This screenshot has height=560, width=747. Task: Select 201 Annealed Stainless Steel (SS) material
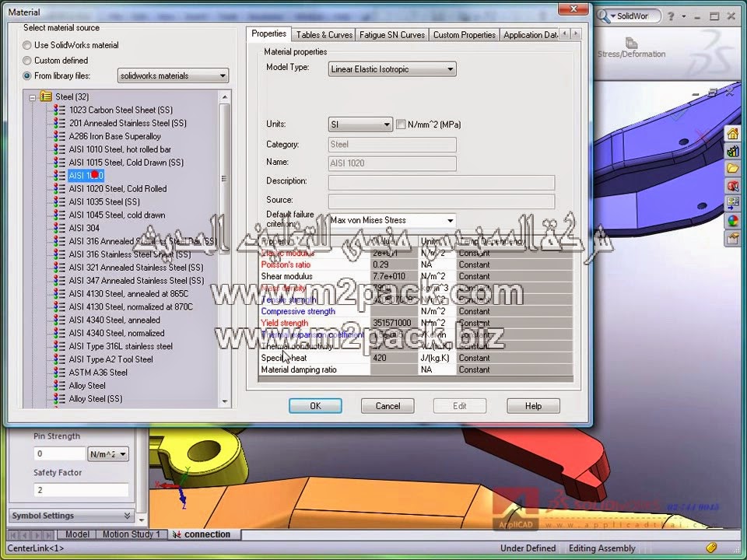click(128, 123)
